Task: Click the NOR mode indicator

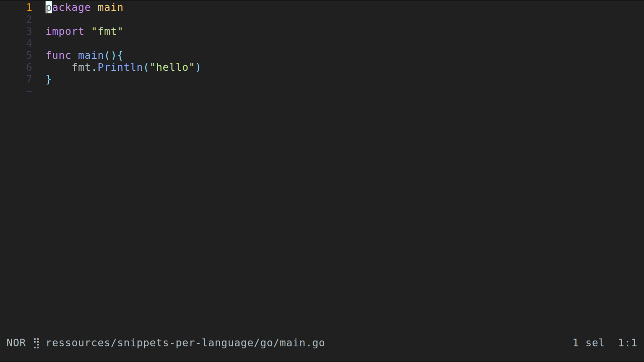Action: click(x=16, y=343)
